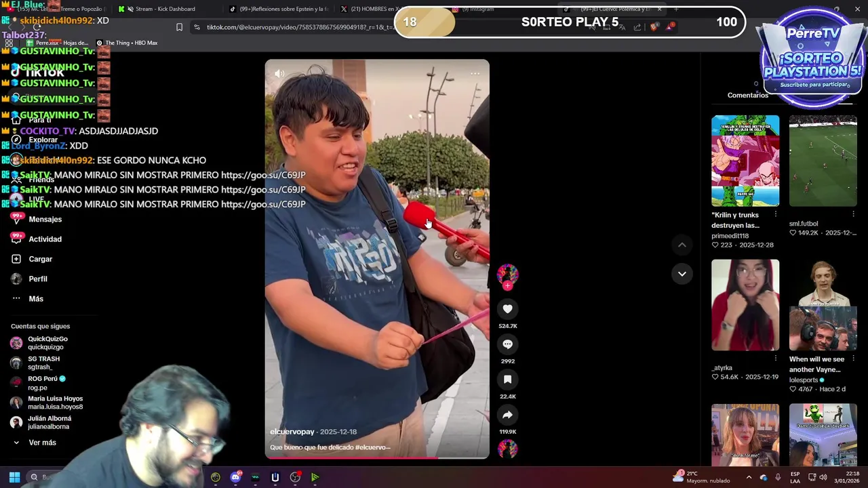Open Mensajes in the TikTok sidebar

[45, 220]
